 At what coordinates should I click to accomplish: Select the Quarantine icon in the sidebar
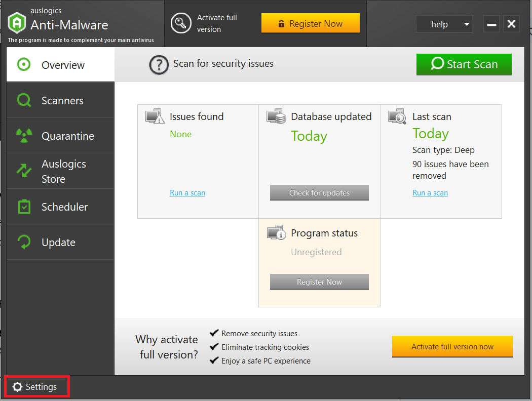click(x=24, y=135)
